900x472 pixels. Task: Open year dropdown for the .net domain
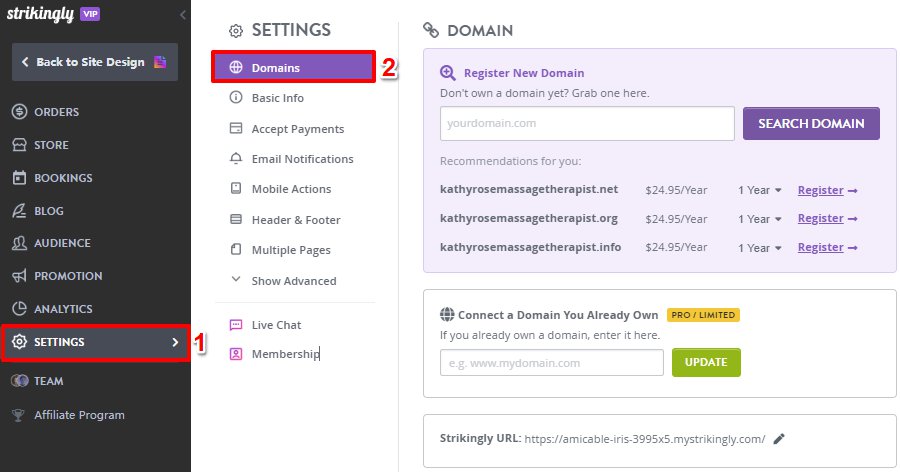click(x=760, y=190)
